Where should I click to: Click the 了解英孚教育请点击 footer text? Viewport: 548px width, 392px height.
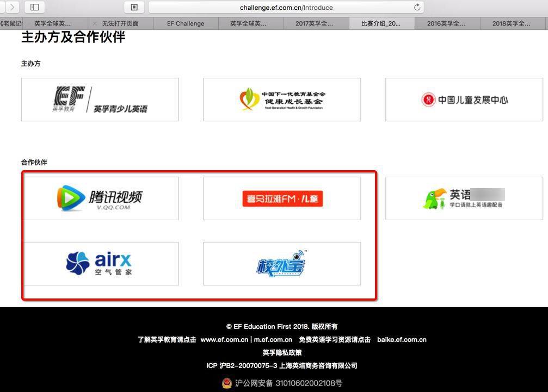pos(167,340)
